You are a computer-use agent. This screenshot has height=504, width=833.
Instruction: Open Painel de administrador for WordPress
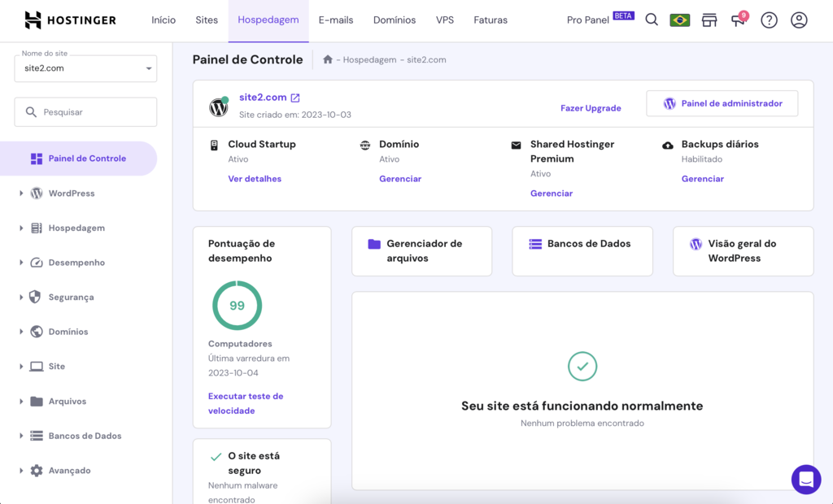point(722,103)
